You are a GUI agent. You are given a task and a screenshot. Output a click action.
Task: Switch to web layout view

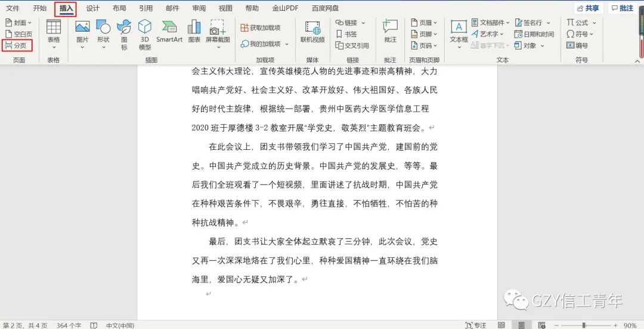(x=541, y=325)
